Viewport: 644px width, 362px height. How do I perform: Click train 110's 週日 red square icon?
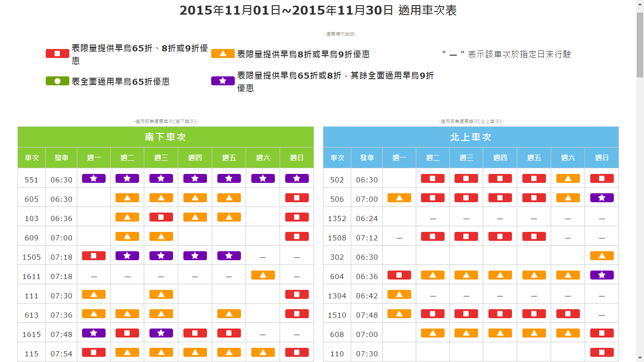pyautogui.click(x=602, y=353)
